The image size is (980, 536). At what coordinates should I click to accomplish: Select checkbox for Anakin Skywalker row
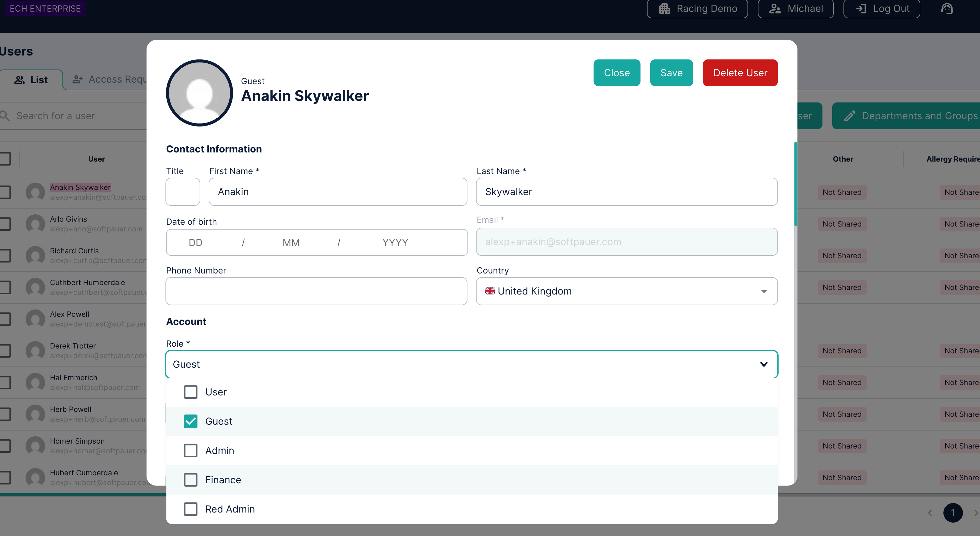coord(5,192)
